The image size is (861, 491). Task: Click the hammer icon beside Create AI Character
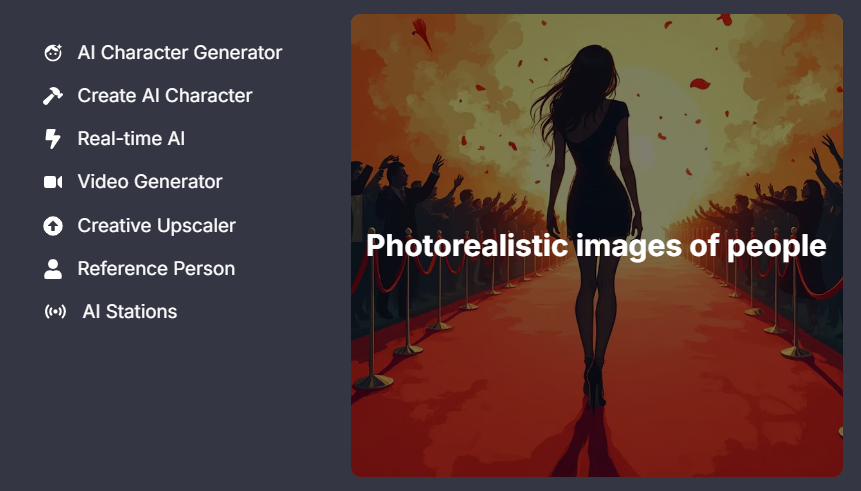tap(53, 96)
